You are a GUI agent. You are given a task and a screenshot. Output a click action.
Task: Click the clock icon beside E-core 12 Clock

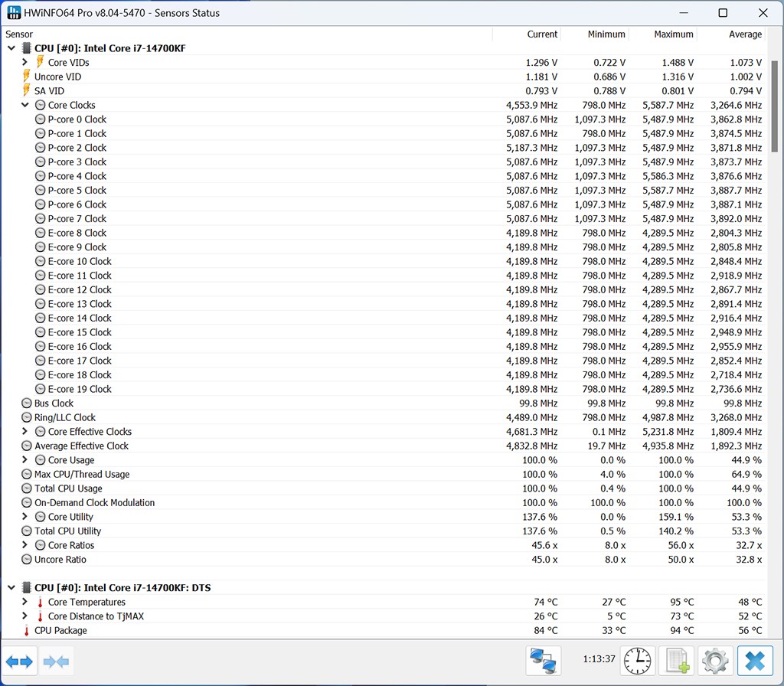point(40,289)
